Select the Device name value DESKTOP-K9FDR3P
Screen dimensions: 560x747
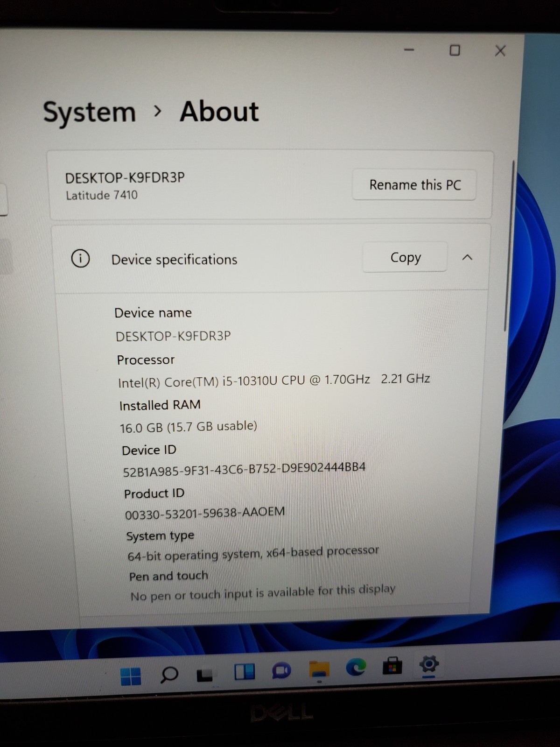173,336
